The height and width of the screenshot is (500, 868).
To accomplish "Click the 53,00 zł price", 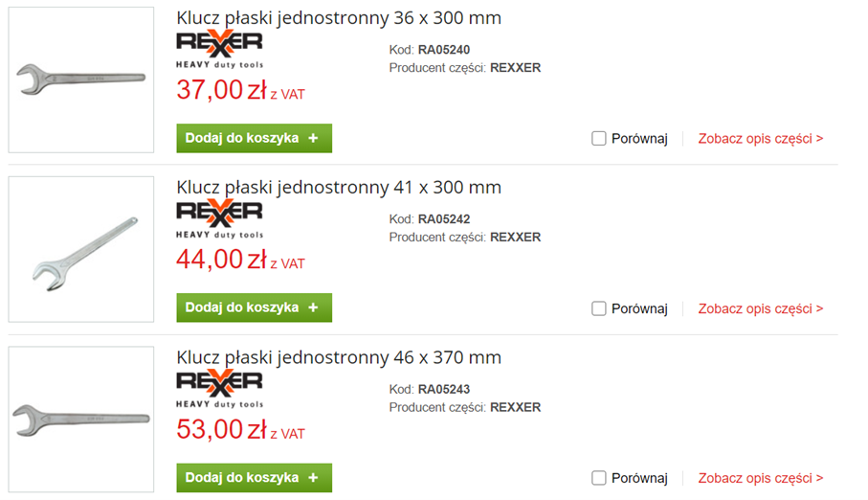I will 221,430.
